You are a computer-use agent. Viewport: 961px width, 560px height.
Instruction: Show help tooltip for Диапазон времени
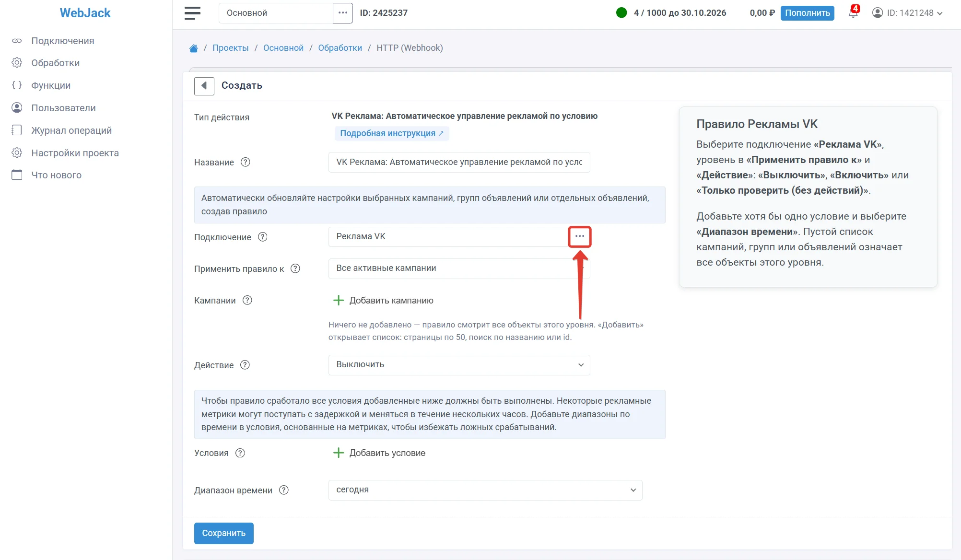point(284,490)
